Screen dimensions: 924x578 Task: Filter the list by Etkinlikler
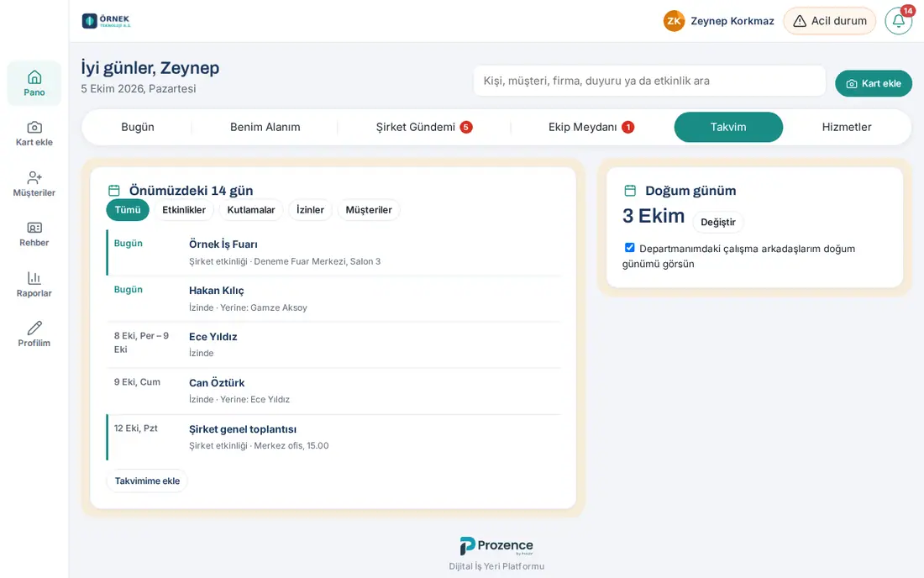click(184, 210)
